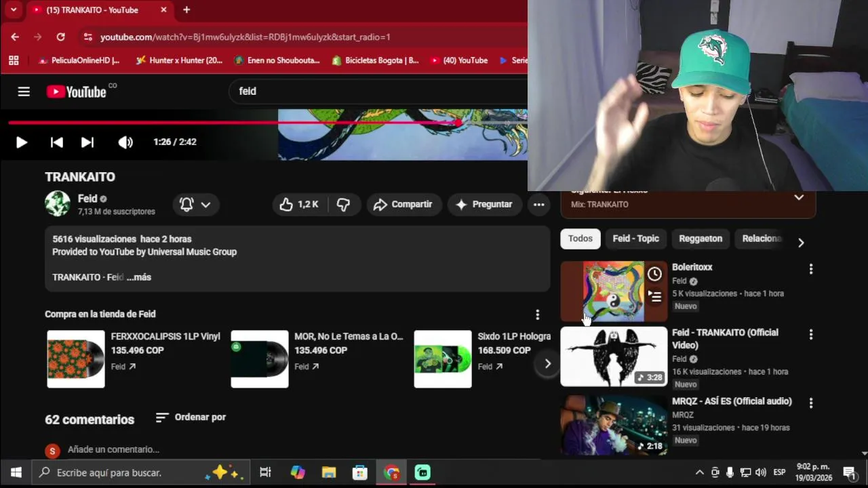
Task: Show next store products with right arrow
Action: (547, 363)
